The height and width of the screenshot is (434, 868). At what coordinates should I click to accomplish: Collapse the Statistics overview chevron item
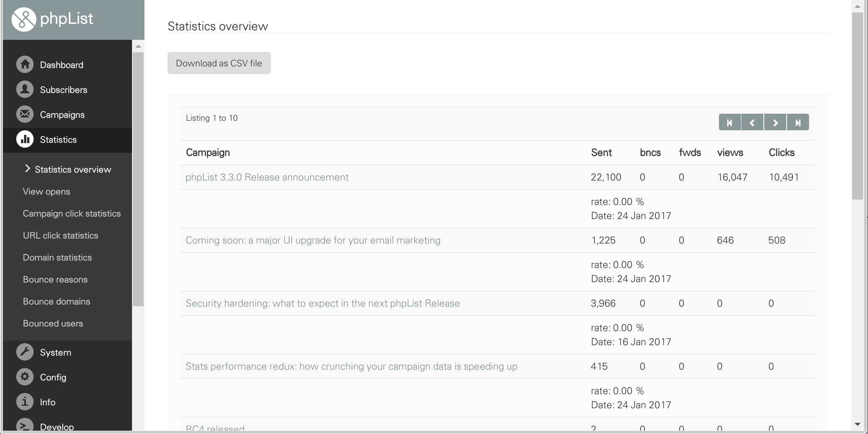(x=27, y=168)
